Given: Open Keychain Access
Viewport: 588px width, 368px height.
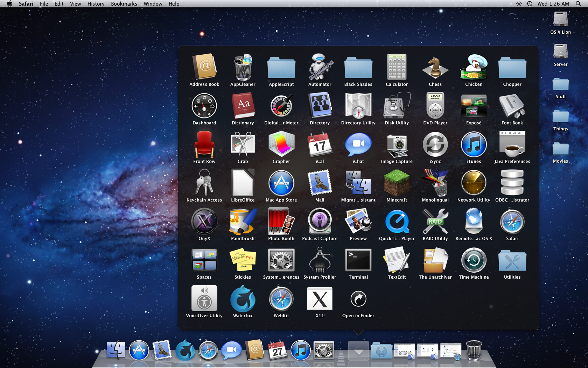Looking at the screenshot, I should tap(204, 183).
